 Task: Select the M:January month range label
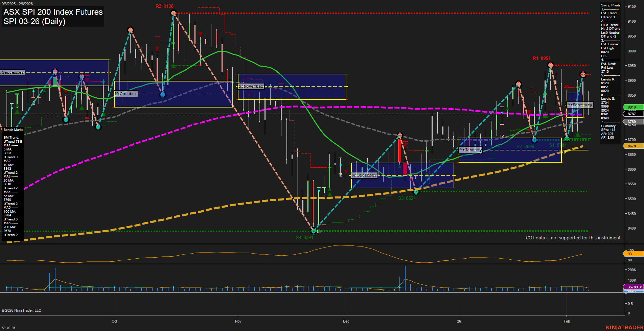coord(470,149)
